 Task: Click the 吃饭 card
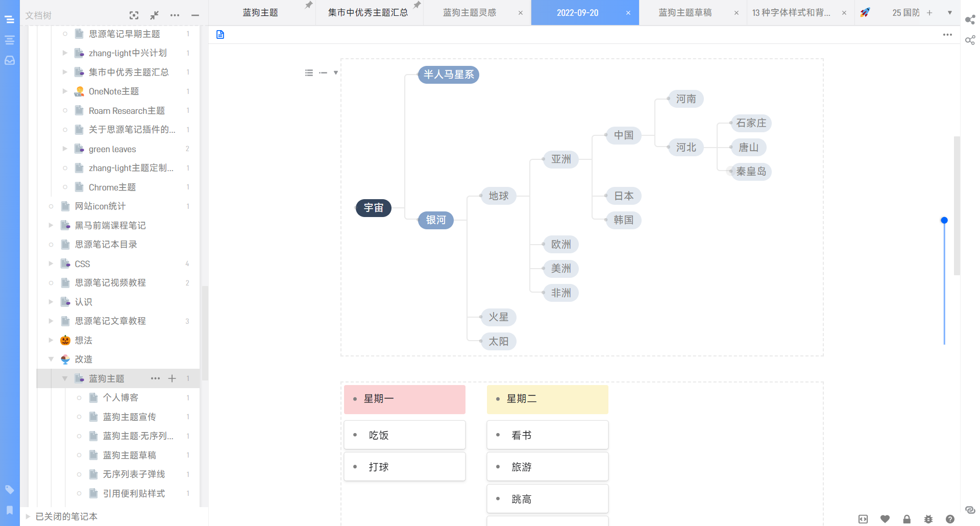coord(405,435)
